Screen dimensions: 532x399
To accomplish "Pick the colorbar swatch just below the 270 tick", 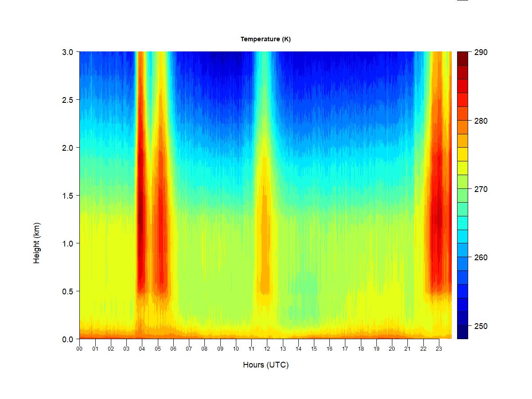I will (462, 196).
